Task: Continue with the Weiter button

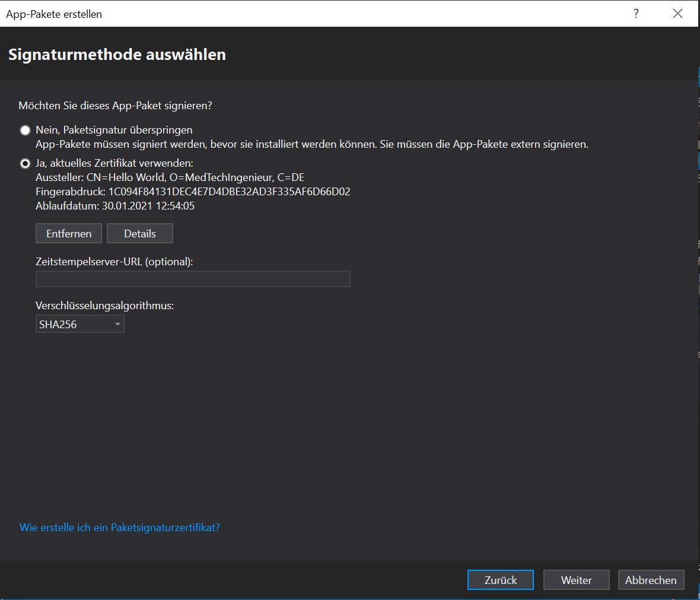Action: [576, 580]
